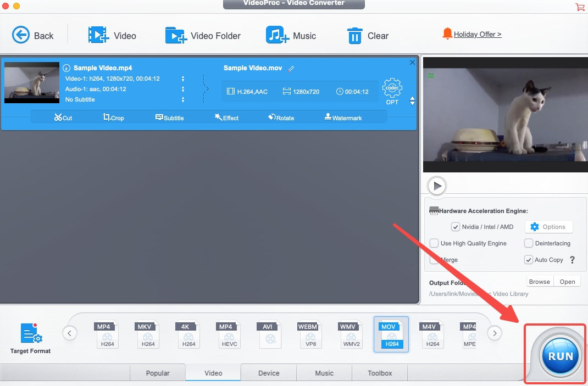
Task: Toggle the Auto Copy checkbox
Action: coord(528,260)
